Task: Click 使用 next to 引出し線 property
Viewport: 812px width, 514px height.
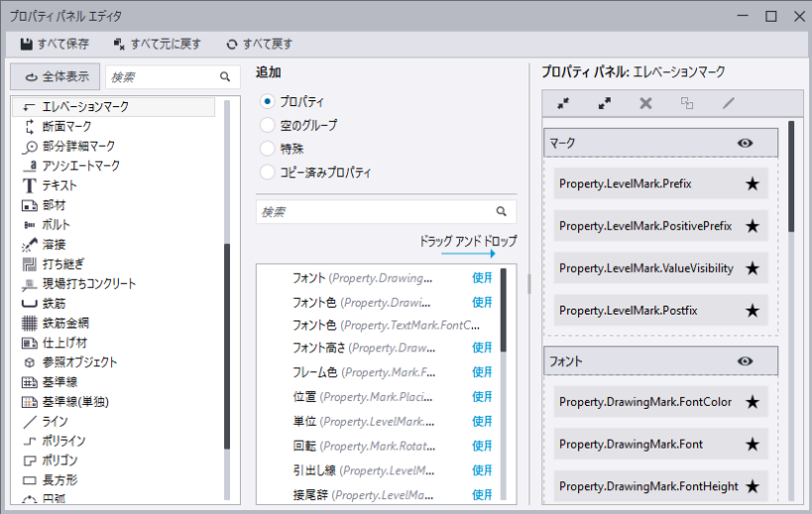Action: pos(482,470)
